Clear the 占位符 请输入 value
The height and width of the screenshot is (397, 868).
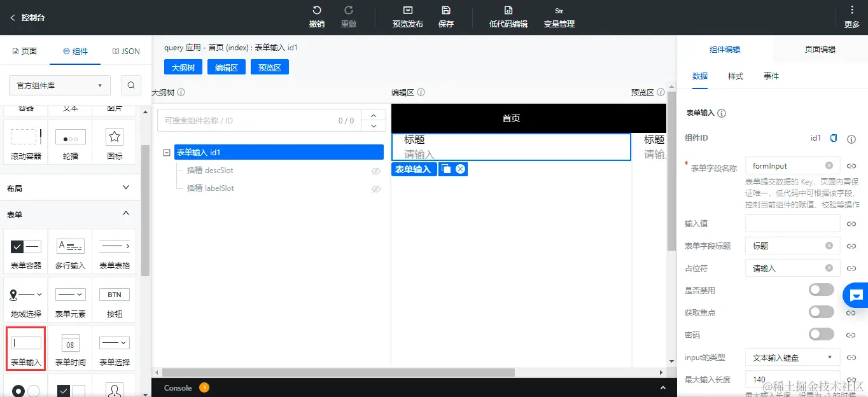click(829, 268)
